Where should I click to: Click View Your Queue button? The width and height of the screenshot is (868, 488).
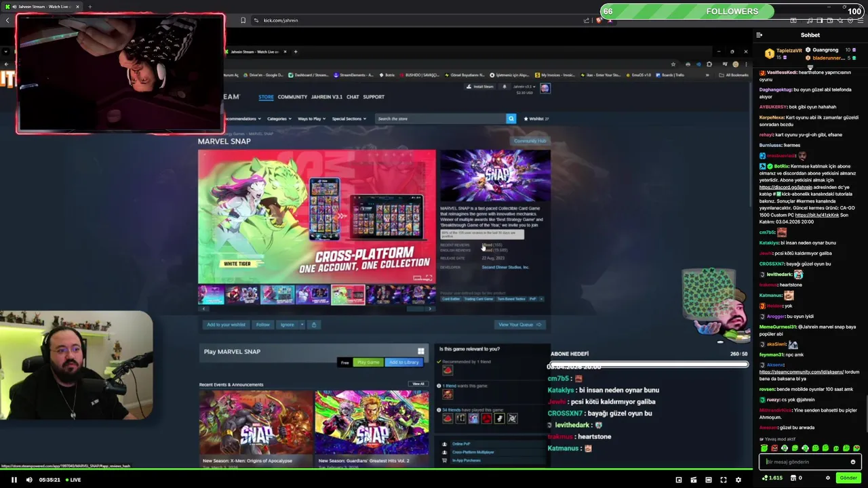point(520,325)
